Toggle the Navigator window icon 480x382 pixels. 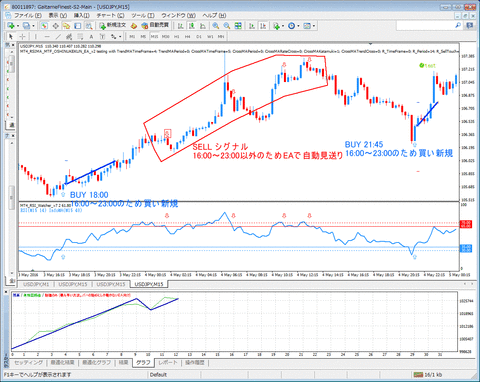(67, 26)
